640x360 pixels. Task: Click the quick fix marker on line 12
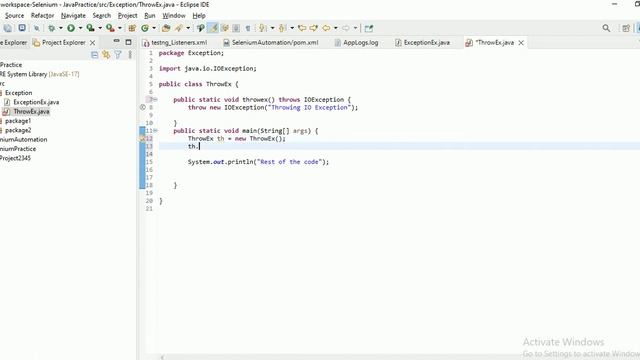(x=142, y=138)
